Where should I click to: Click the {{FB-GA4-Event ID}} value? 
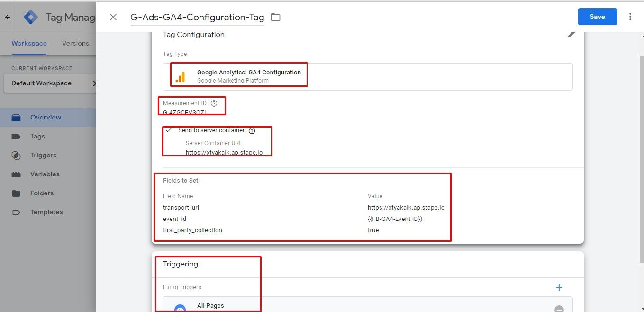(395, 219)
